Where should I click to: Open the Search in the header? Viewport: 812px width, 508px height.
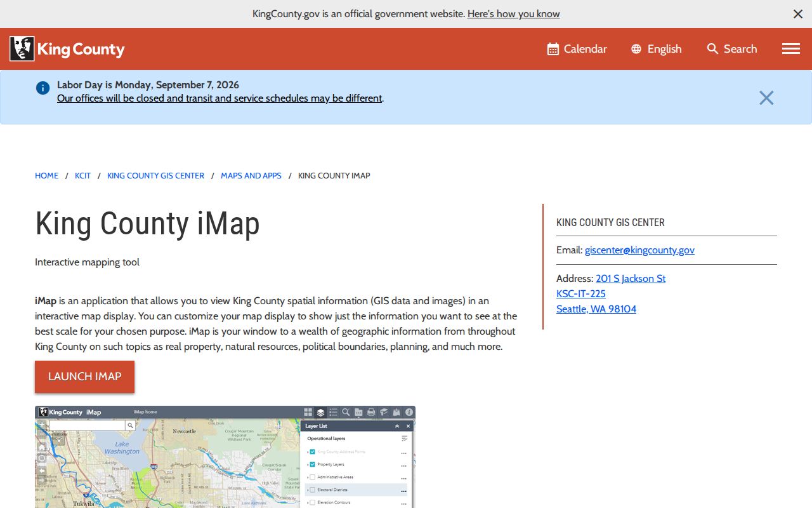pyautogui.click(x=732, y=49)
